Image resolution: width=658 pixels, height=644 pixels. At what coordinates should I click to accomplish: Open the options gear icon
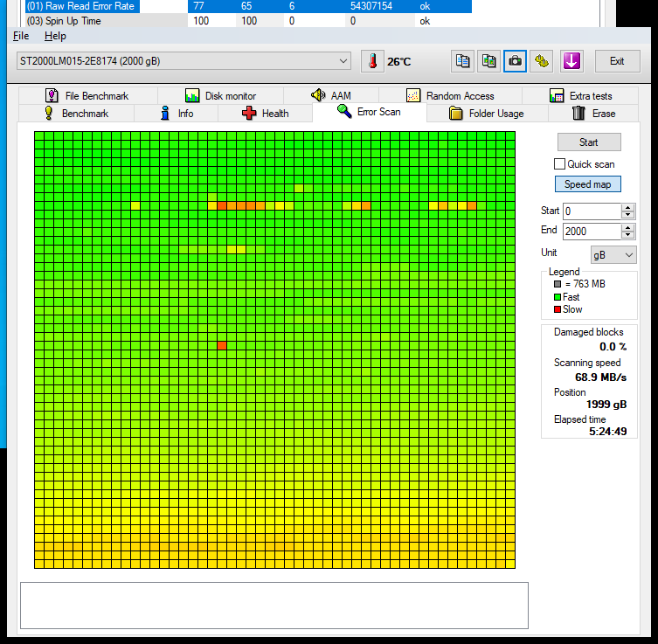(541, 61)
